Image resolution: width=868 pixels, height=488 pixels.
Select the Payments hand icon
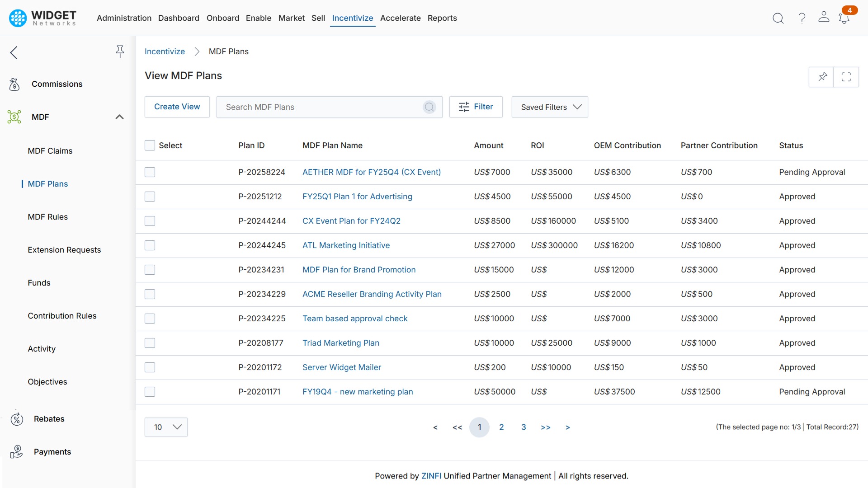click(x=17, y=452)
